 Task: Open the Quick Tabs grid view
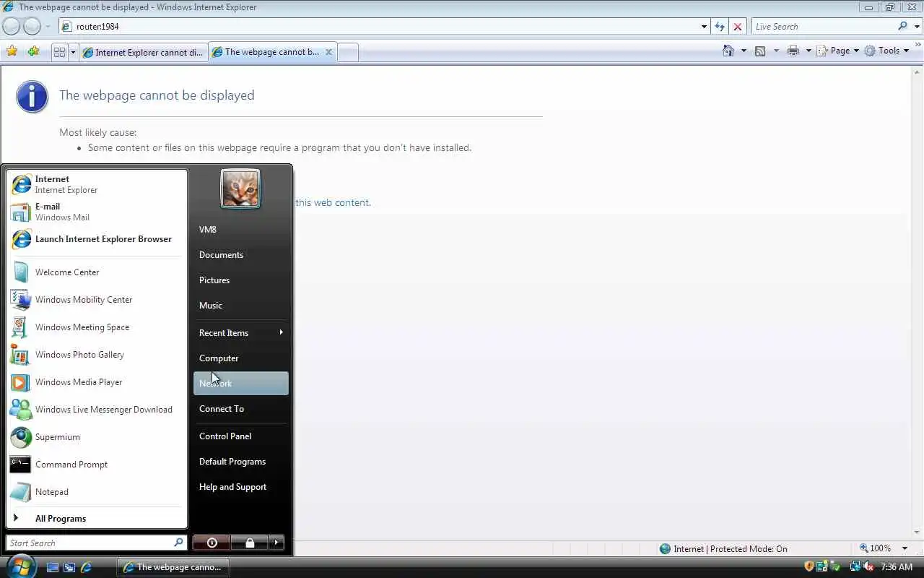[59, 52]
